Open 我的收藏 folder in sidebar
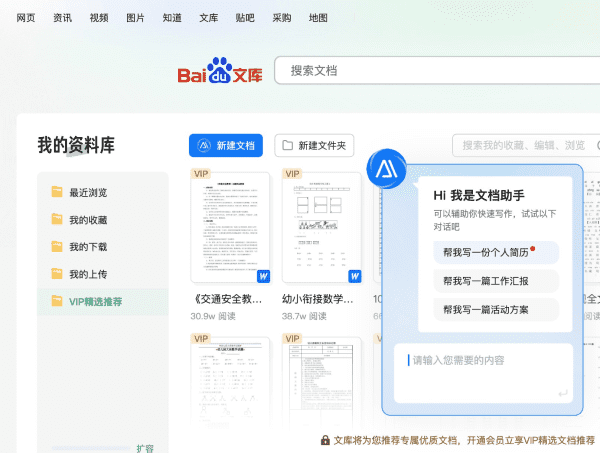The width and height of the screenshot is (600, 453). (88, 220)
